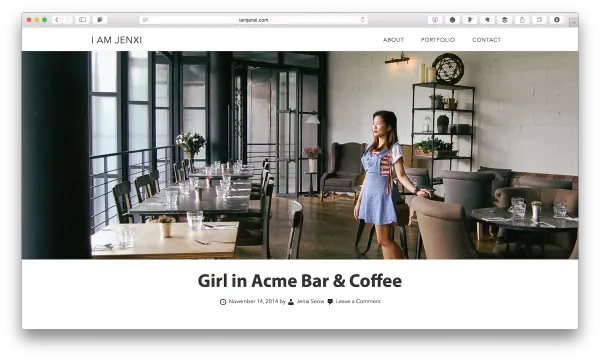The width and height of the screenshot is (600, 360).
Task: Open the ABOUT menu item
Action: [x=393, y=40]
